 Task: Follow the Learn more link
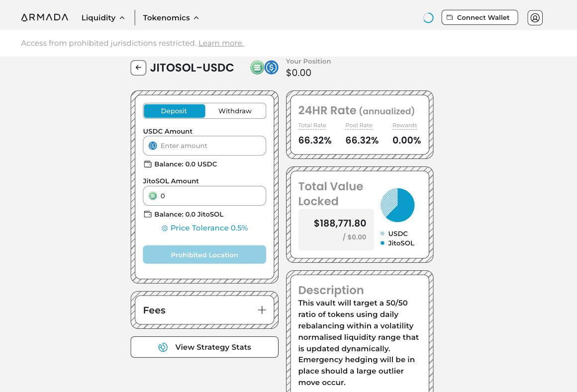(x=221, y=43)
